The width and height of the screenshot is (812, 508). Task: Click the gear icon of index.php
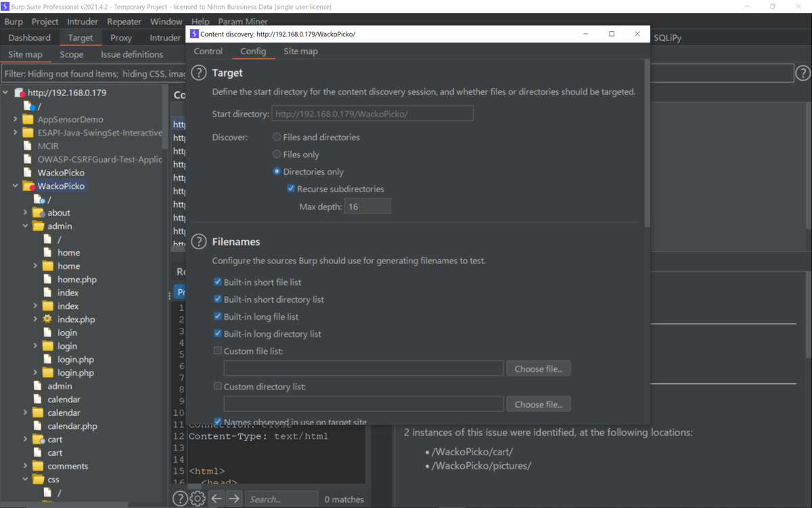pyautogui.click(x=47, y=319)
